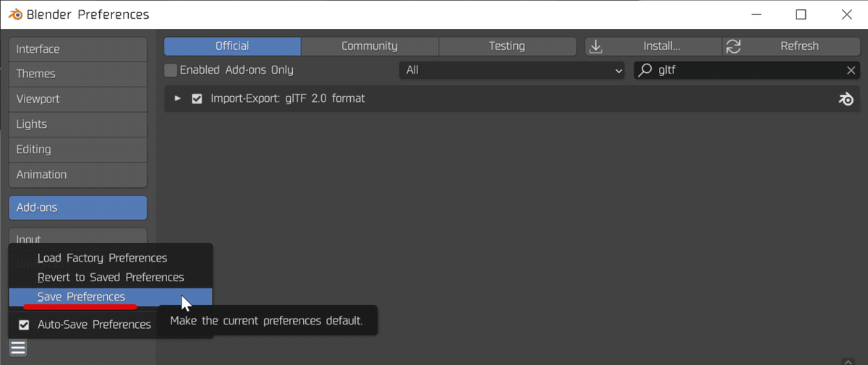Open the Themes preferences section
Screen dimensions: 868x365
(x=78, y=74)
